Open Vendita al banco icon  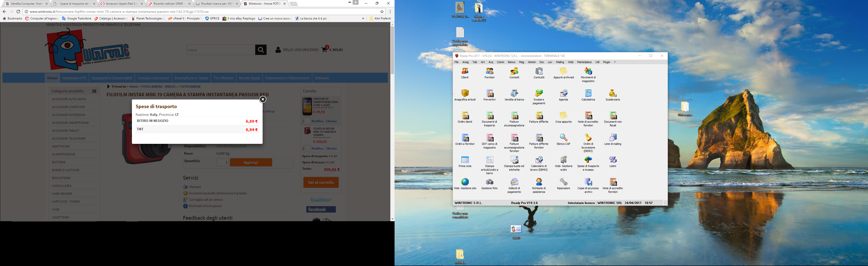(514, 93)
